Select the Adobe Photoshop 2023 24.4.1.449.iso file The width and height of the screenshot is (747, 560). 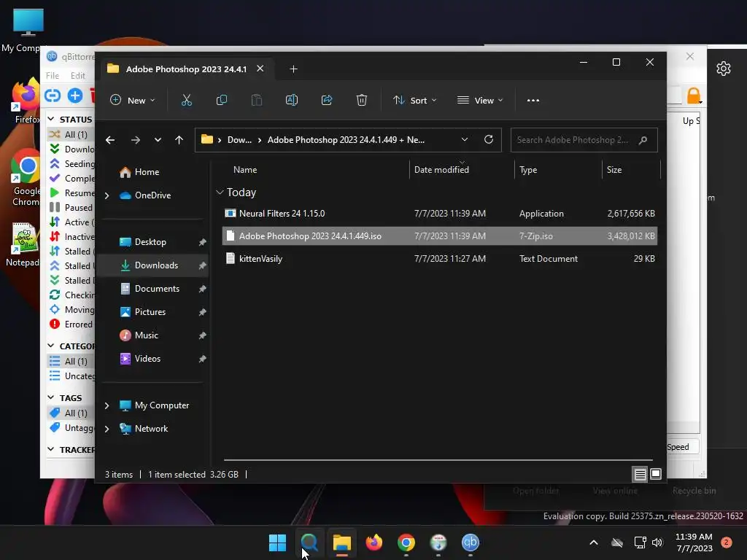440,236
